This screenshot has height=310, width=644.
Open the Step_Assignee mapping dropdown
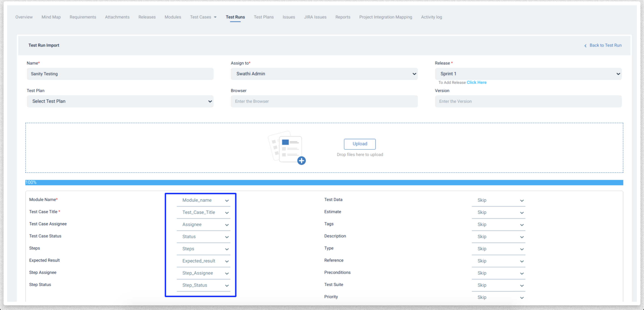coord(203,273)
